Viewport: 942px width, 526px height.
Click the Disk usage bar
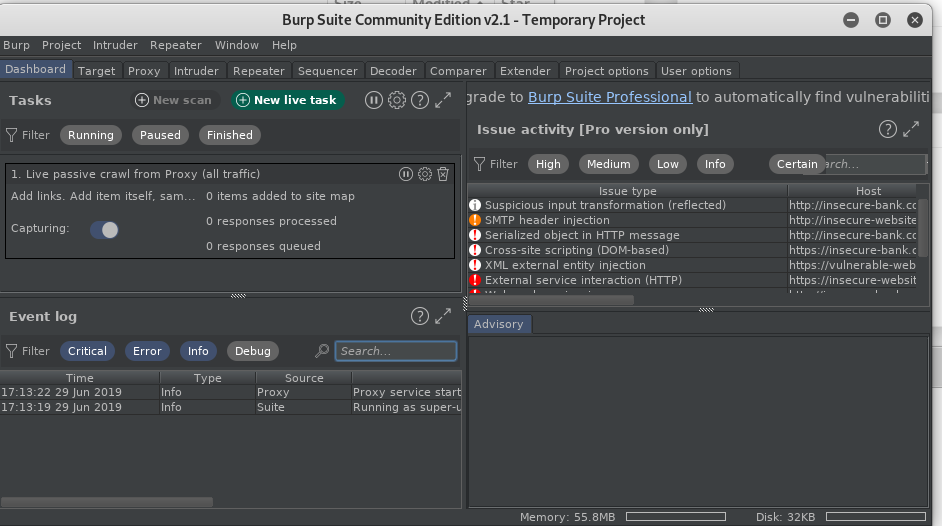tap(876, 516)
